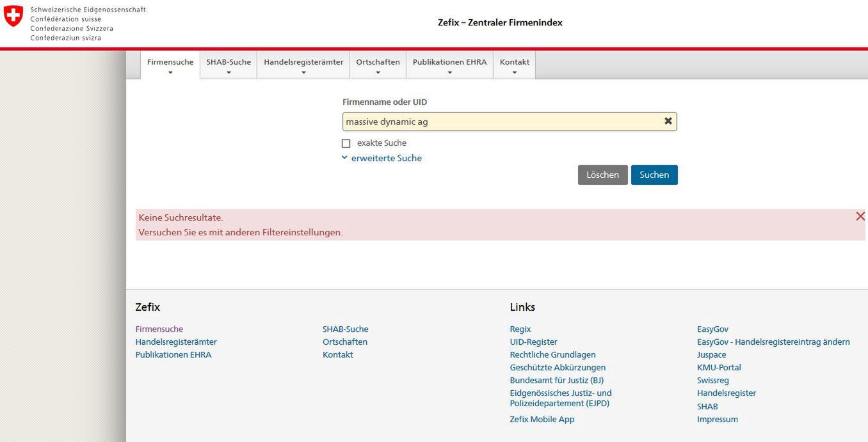Click the Löschen button
This screenshot has width=868, height=442.
coord(602,175)
